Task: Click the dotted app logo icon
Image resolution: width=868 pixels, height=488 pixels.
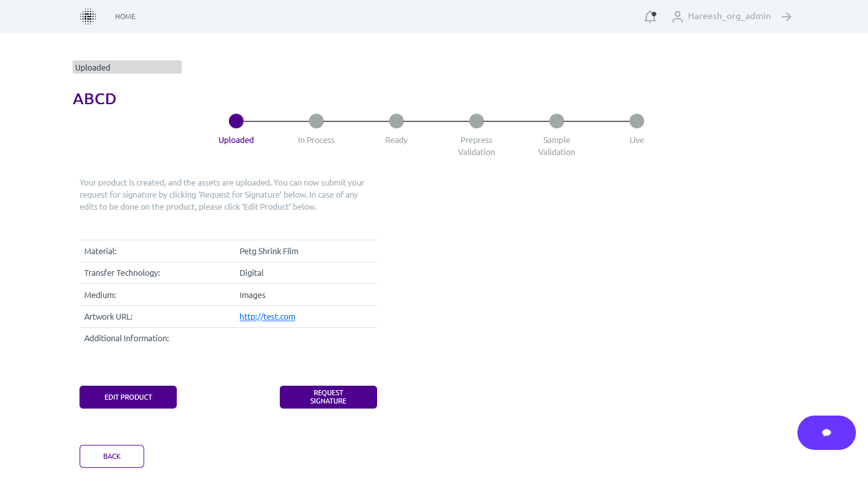Action: pyautogui.click(x=88, y=17)
